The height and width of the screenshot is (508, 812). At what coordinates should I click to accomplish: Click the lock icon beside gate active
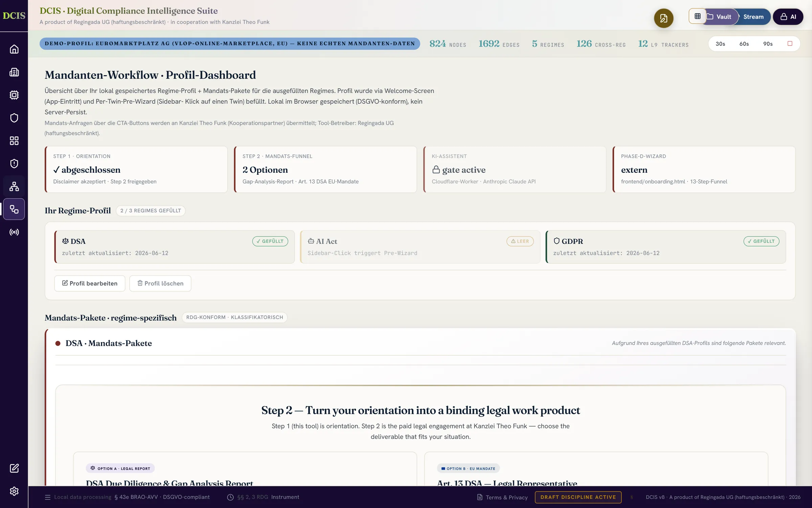point(436,169)
